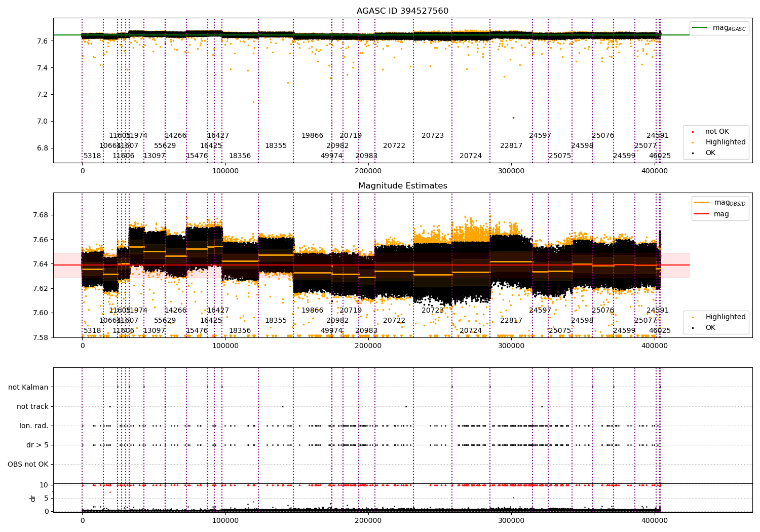The height and width of the screenshot is (532, 760).
Task: Click OBSID label 14266 in the top plot
Action: (175, 136)
